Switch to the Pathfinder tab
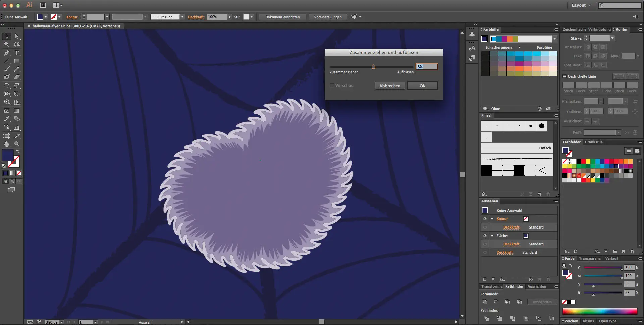Image resolution: width=644 pixels, height=325 pixels. coord(514,286)
